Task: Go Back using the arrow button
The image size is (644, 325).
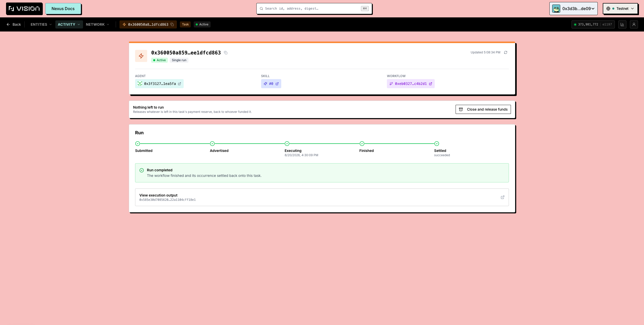Action: tap(14, 24)
